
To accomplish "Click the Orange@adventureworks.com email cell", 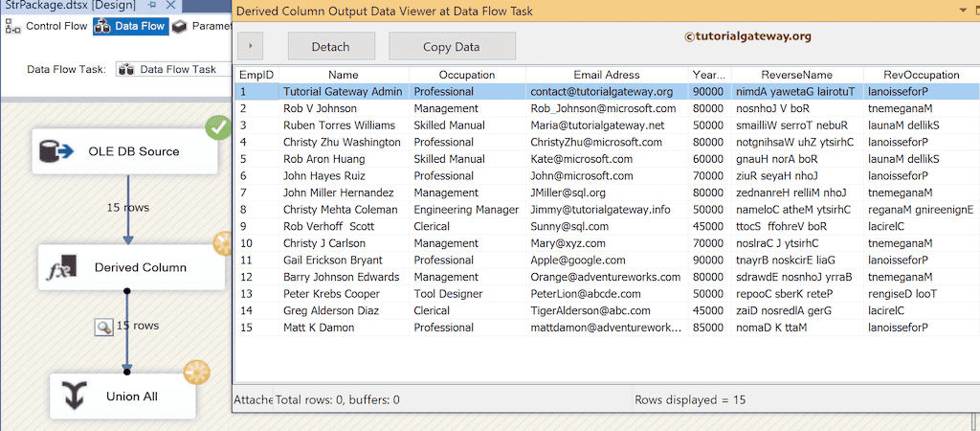I will (606, 277).
